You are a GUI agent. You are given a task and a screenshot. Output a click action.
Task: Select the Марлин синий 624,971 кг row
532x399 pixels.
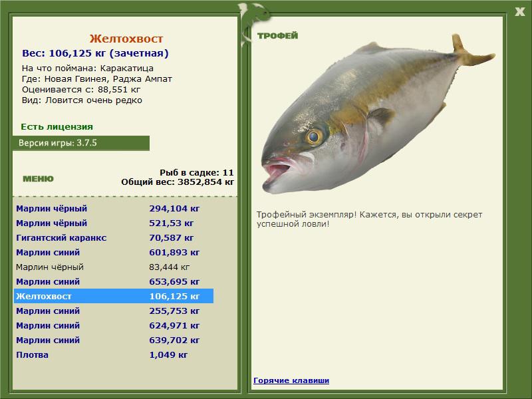point(114,325)
